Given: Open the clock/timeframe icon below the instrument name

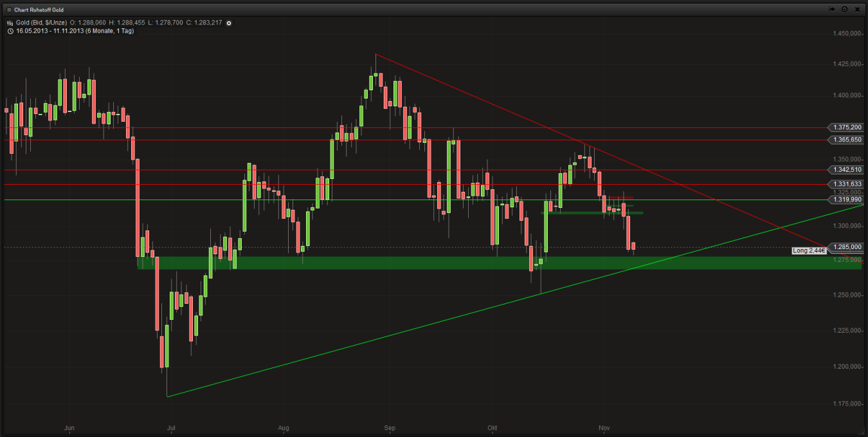Looking at the screenshot, I should point(9,31).
